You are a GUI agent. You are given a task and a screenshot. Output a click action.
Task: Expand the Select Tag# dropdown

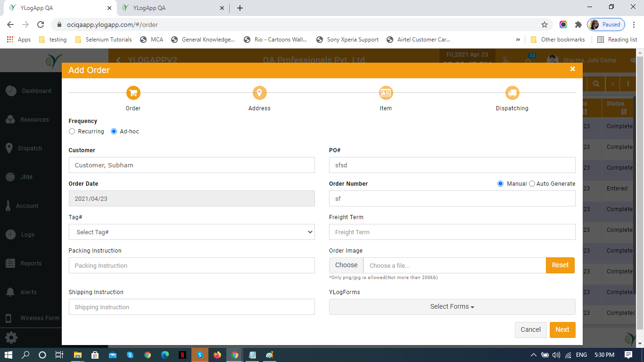pos(192,232)
